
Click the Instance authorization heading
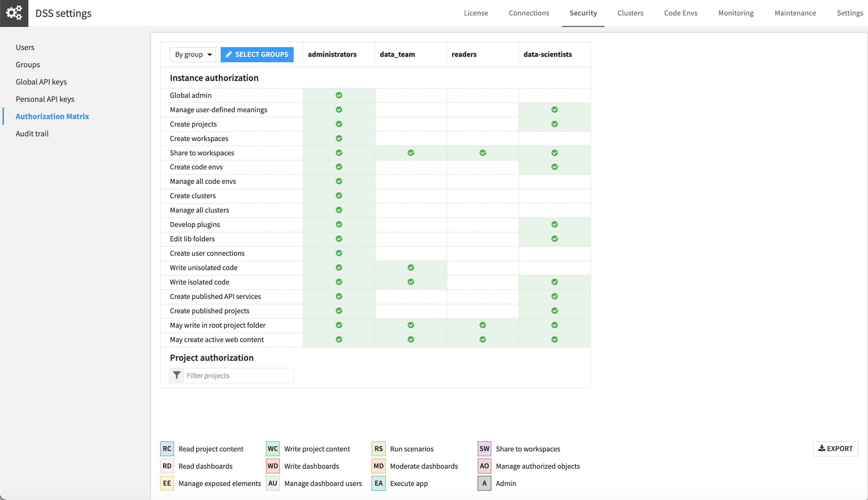214,78
